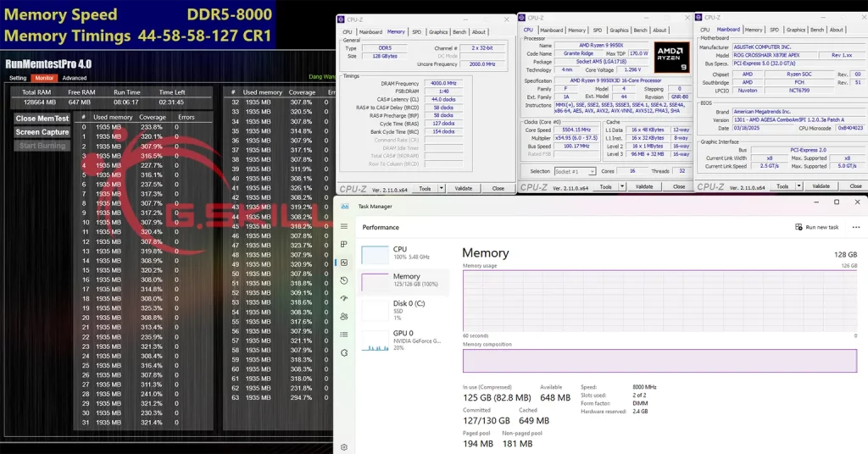Open Task Manager hamburger navigation menu

(344, 226)
